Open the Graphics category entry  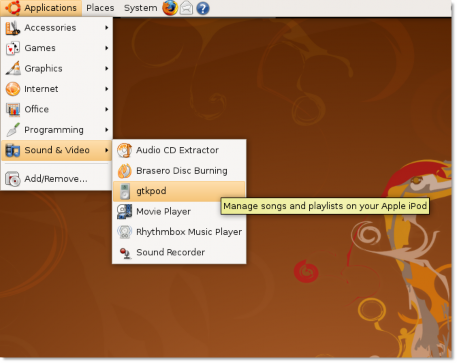tap(56, 69)
